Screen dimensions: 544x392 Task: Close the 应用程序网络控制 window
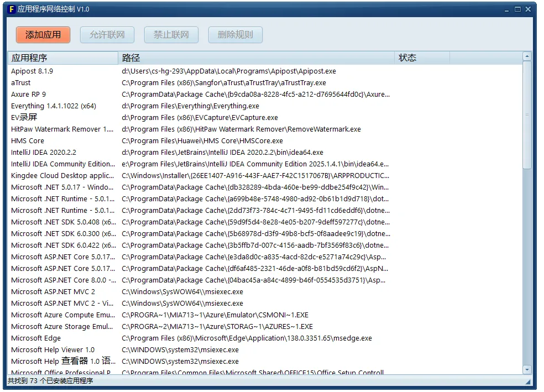[x=528, y=9]
